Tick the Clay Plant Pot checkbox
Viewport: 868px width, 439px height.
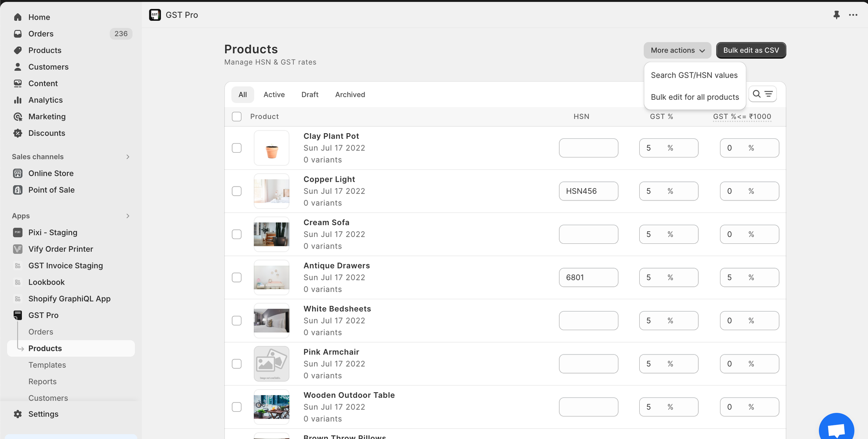[x=237, y=148]
